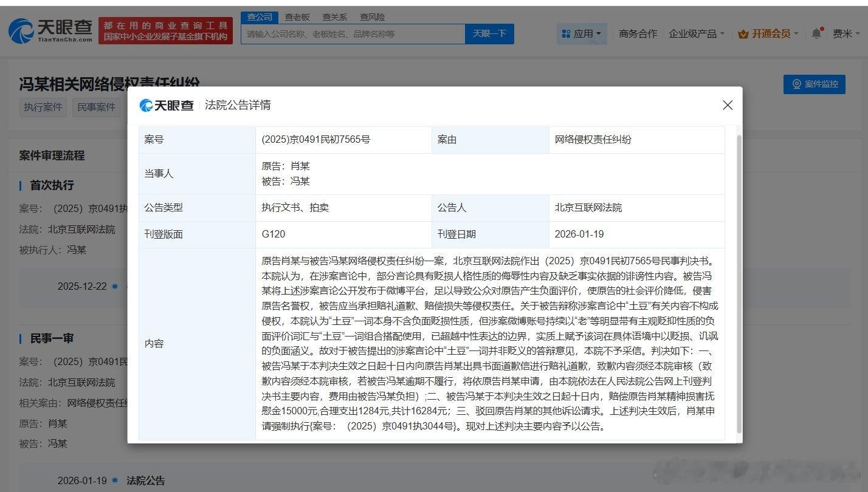Open the apps grid icon beside 应用
The image size is (868, 492).
566,33
